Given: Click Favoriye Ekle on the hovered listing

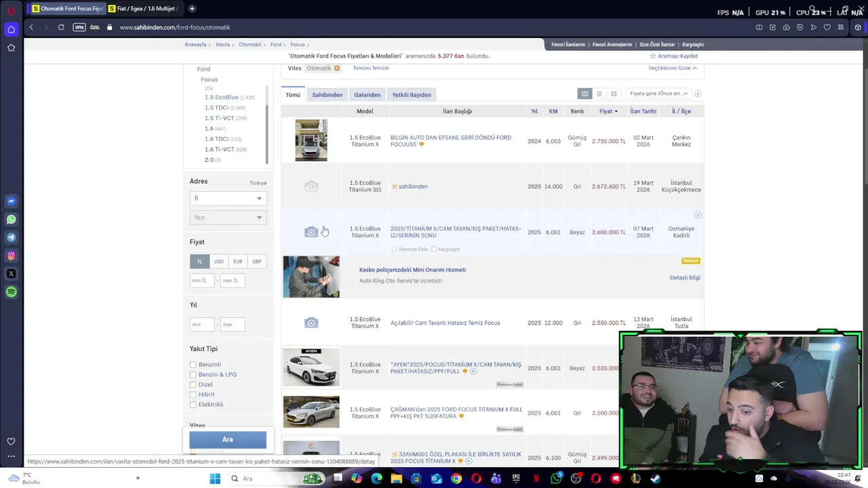Looking at the screenshot, I should 409,249.
